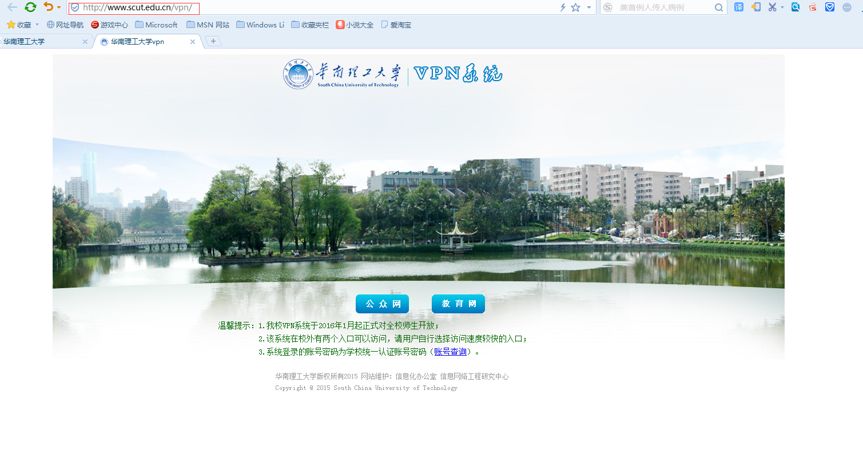Open the 收藏夹栏 bookmarks folder
Screen dimensions: 863x458
[x=310, y=25]
